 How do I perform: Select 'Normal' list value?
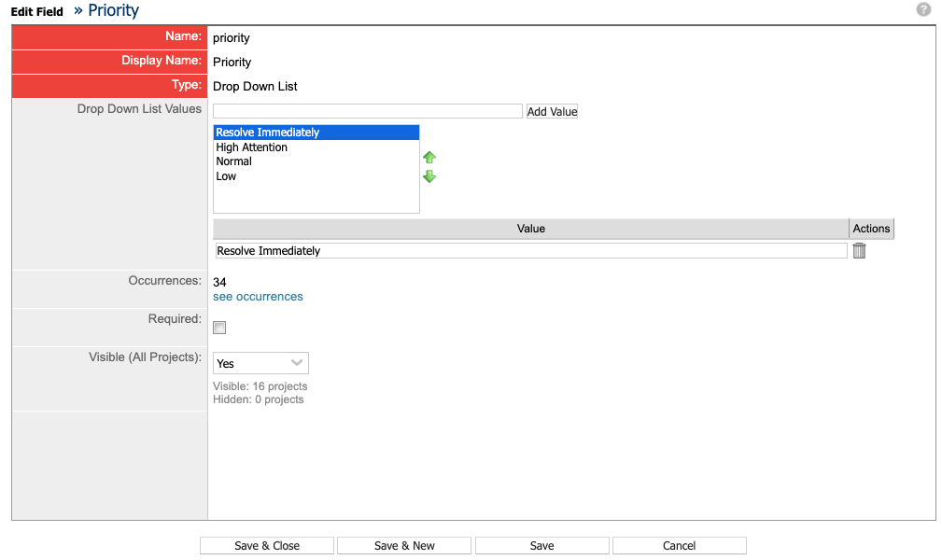pos(234,161)
